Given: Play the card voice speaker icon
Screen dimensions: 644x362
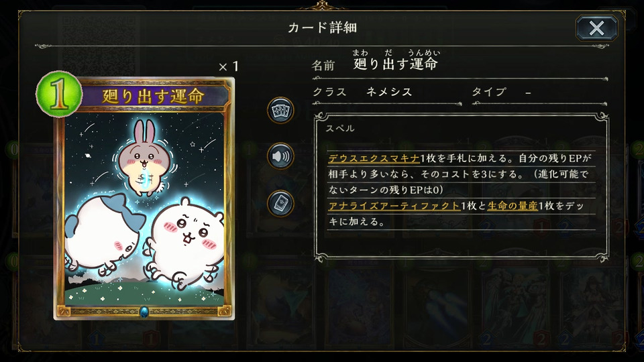Looking at the screenshot, I should coord(280,156).
